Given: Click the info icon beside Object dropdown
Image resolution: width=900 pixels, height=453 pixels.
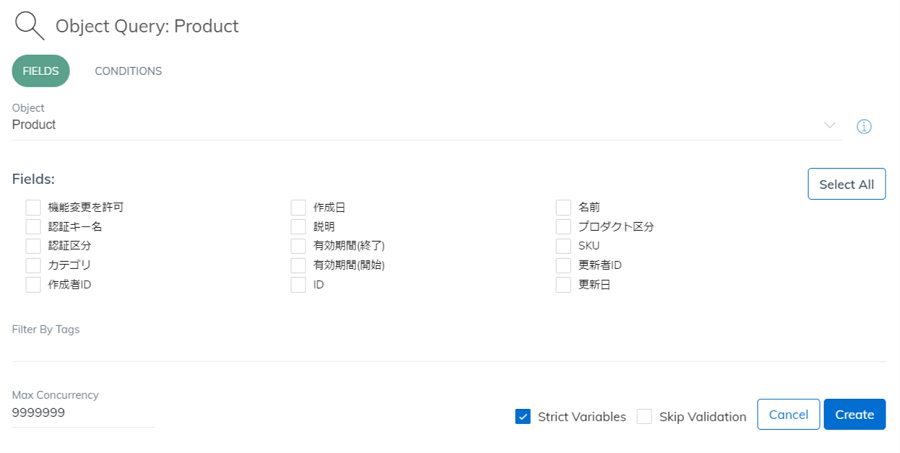Looking at the screenshot, I should (864, 126).
